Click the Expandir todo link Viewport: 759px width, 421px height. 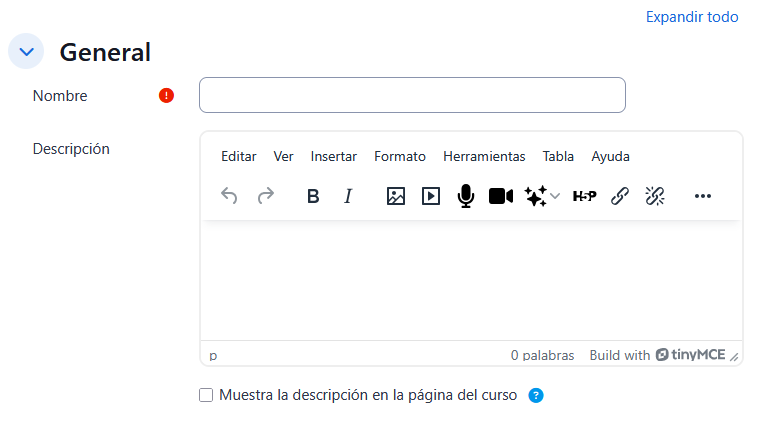(x=692, y=17)
